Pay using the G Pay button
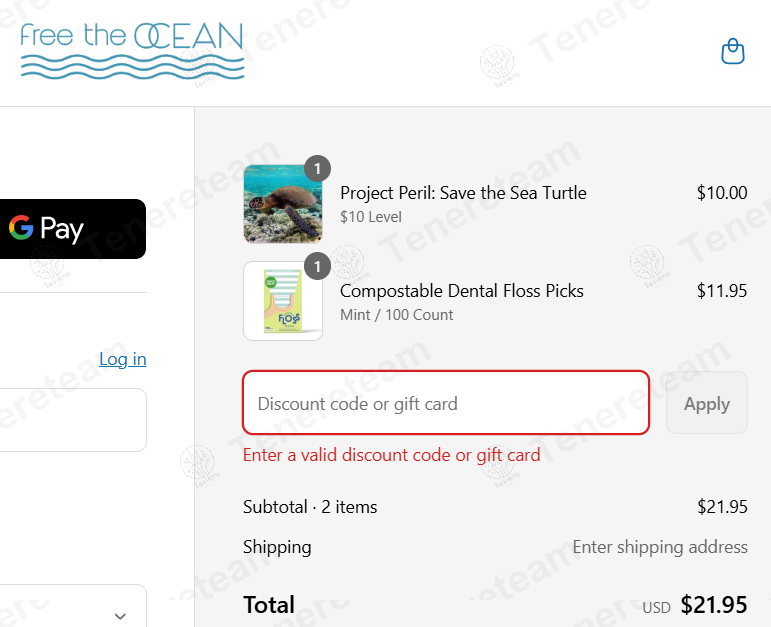The height and width of the screenshot is (627, 771). click(70, 229)
